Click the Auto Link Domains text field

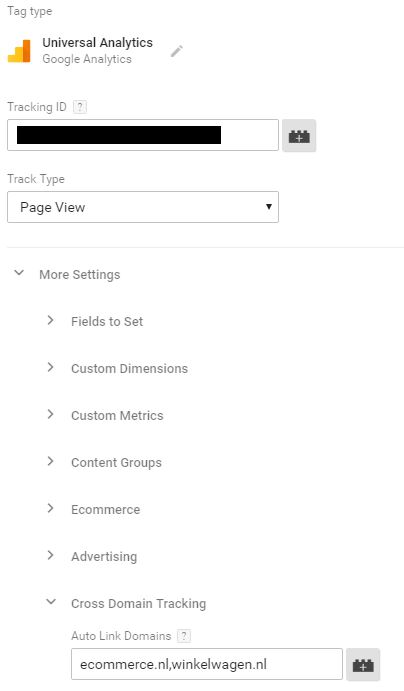pos(207,664)
